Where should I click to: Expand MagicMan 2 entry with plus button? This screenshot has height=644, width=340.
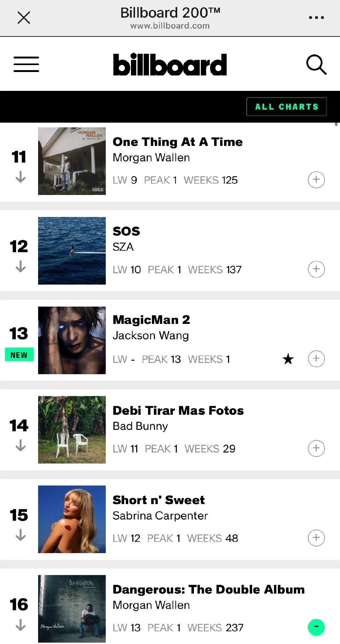click(x=316, y=358)
